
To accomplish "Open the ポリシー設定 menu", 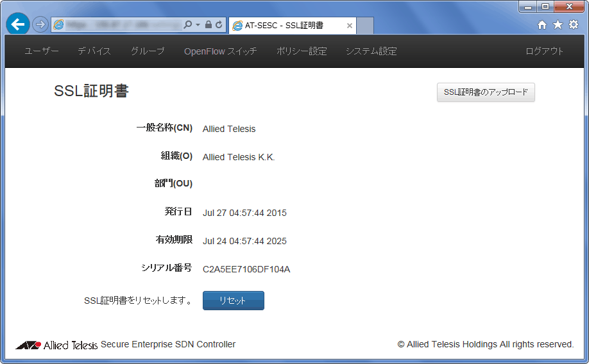I will tap(302, 51).
